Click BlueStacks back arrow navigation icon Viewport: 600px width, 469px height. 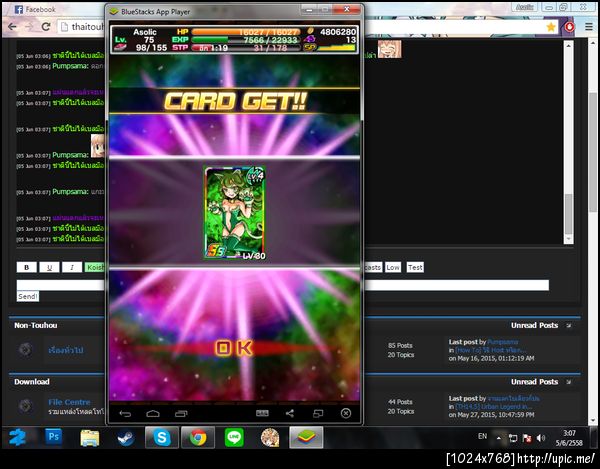[x=125, y=414]
